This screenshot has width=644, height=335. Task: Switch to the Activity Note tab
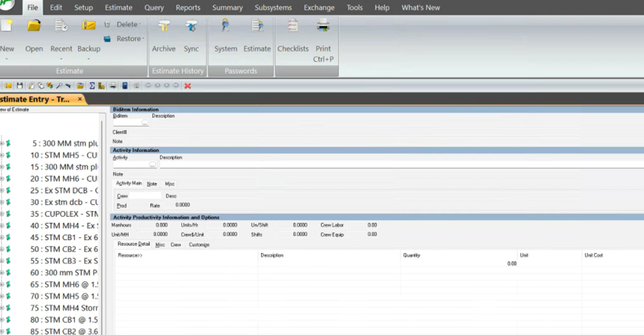[x=152, y=184]
